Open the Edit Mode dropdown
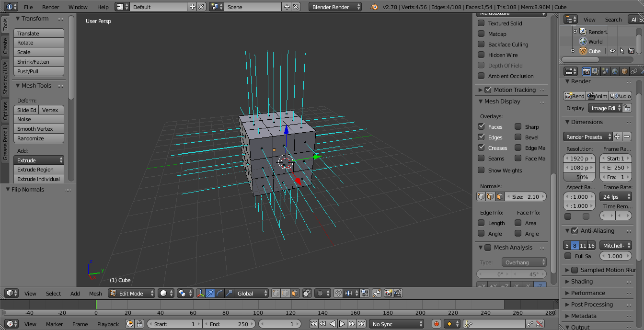644x330 pixels. click(132, 293)
